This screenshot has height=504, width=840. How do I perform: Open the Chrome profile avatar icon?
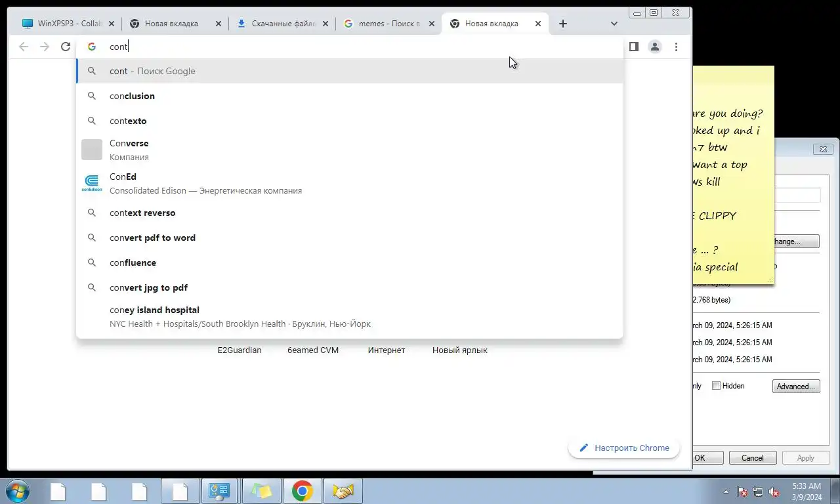click(655, 47)
